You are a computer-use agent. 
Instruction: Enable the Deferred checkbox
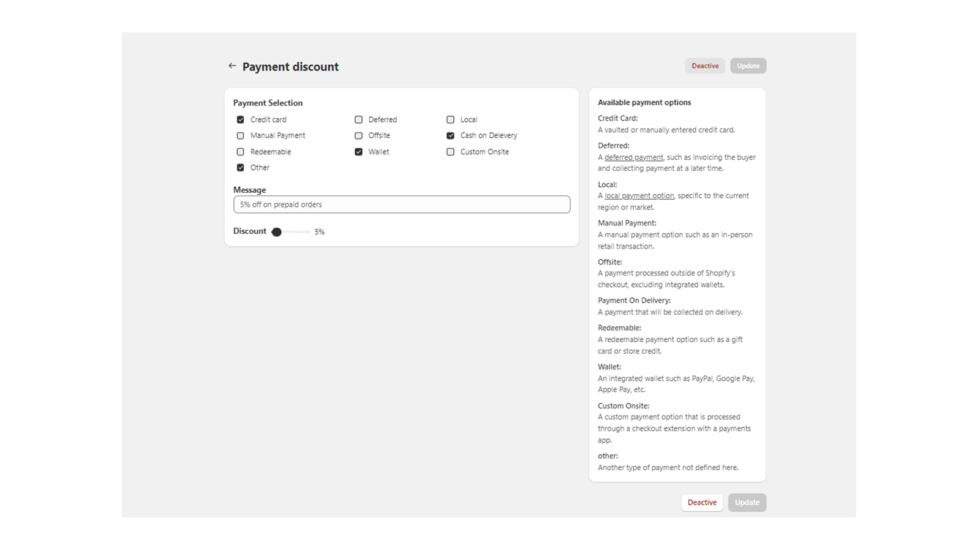[x=358, y=119]
